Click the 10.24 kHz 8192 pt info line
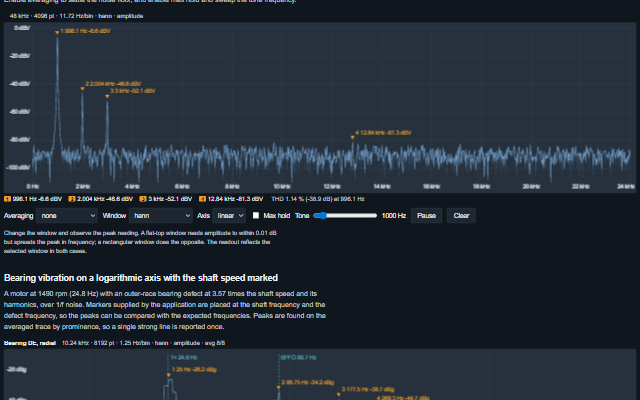640x400 pixels. coord(143,343)
